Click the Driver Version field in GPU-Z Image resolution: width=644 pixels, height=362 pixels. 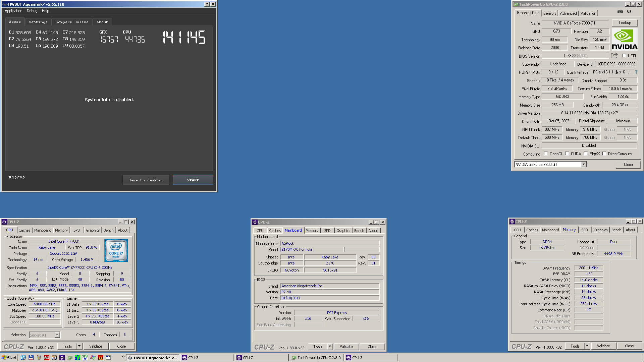[589, 113]
